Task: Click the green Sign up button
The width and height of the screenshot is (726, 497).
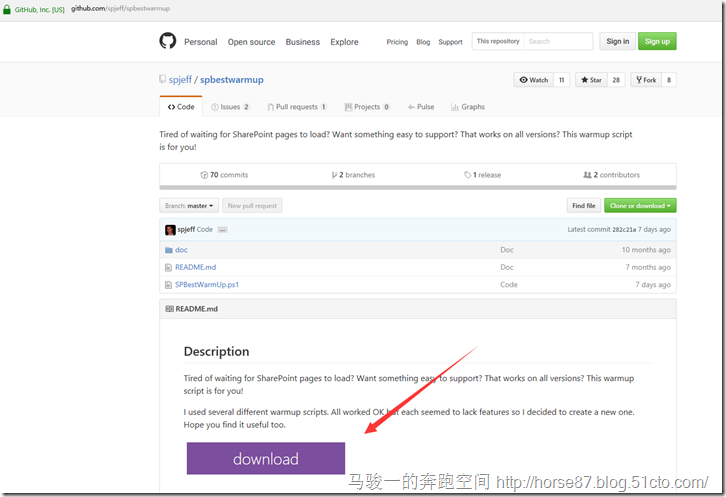Action: click(x=657, y=41)
